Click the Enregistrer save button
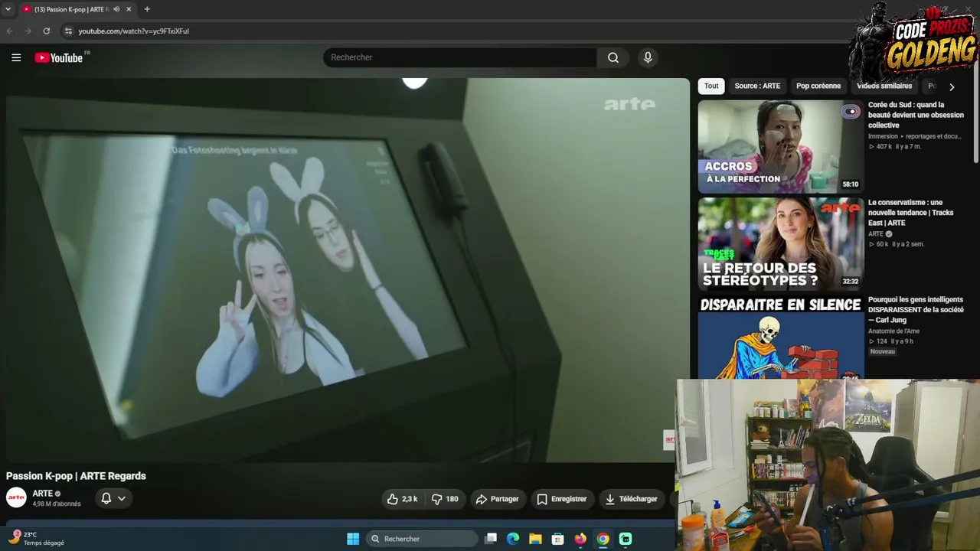Image resolution: width=980 pixels, height=551 pixels. click(x=562, y=499)
